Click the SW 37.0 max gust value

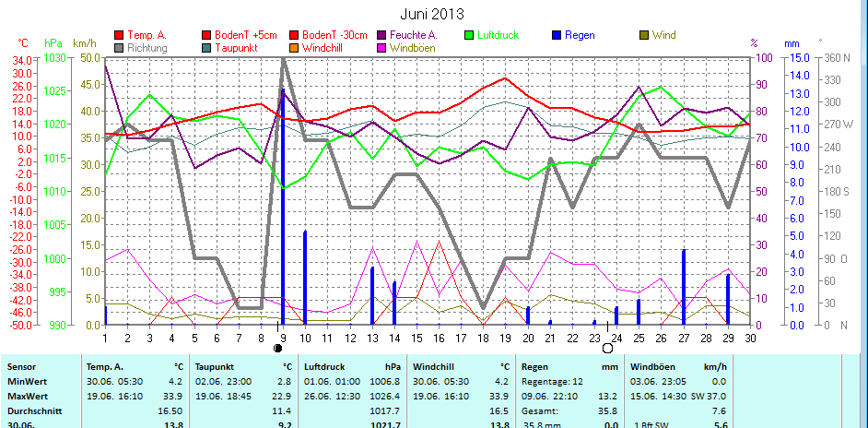tap(709, 397)
